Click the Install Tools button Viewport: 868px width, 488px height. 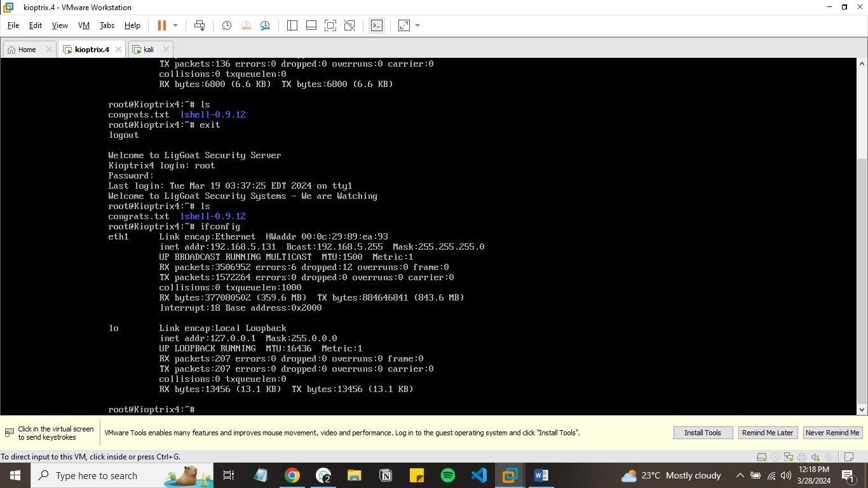pos(703,433)
